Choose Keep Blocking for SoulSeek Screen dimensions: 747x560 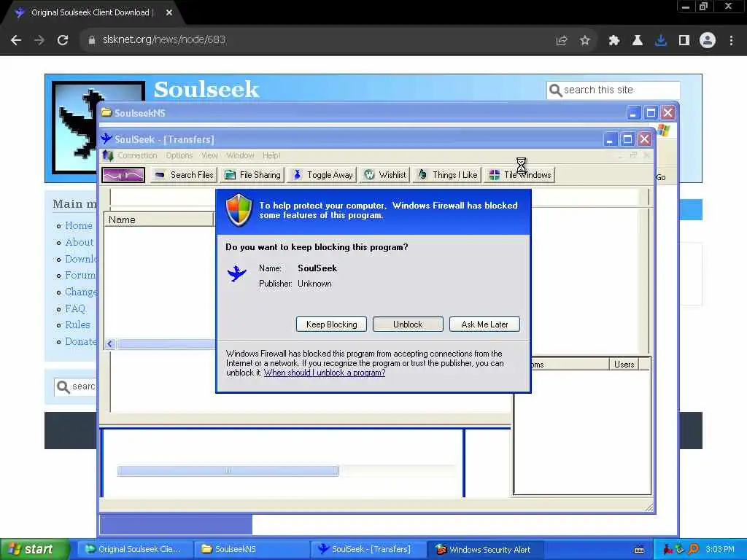(x=332, y=324)
